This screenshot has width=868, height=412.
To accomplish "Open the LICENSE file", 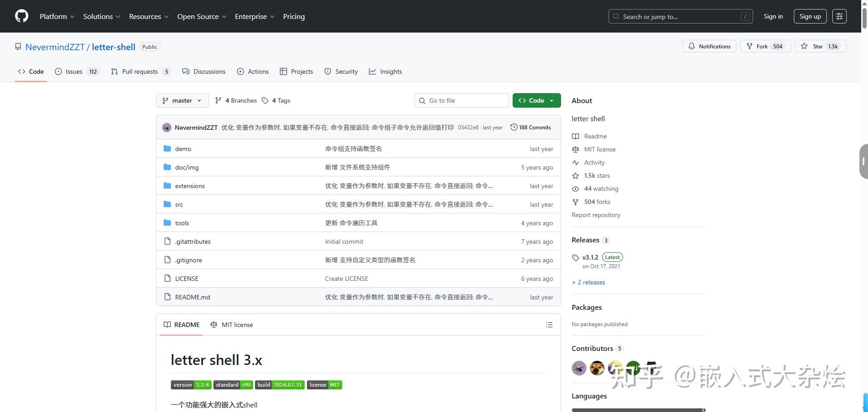I will pos(187,279).
